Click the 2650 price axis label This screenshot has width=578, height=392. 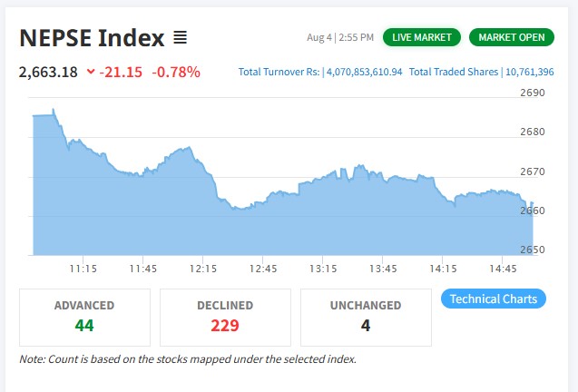[533, 250]
